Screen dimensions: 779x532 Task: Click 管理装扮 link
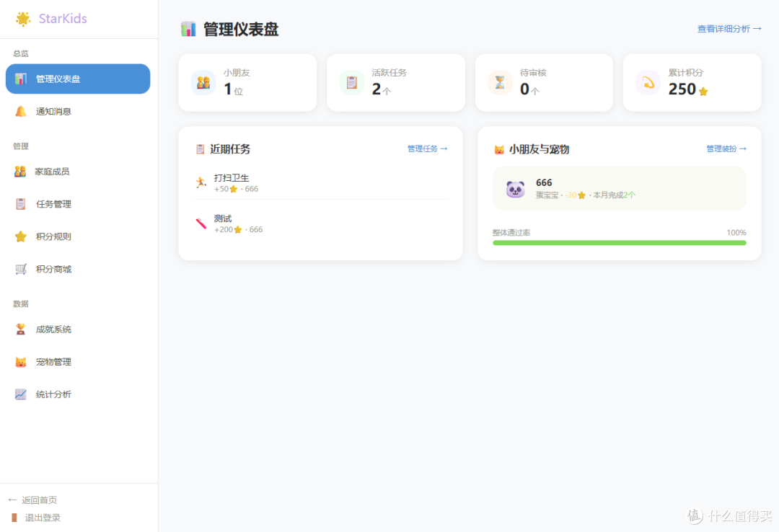tap(726, 148)
